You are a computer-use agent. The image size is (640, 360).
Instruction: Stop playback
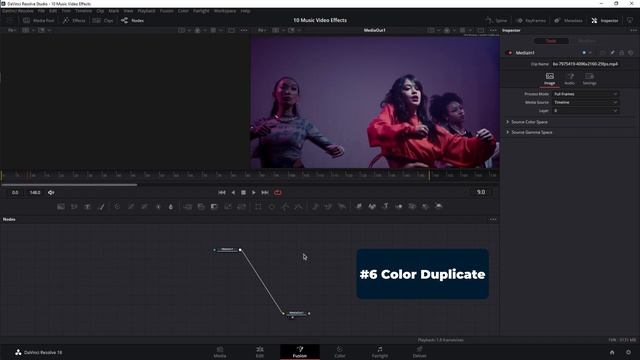click(x=243, y=193)
